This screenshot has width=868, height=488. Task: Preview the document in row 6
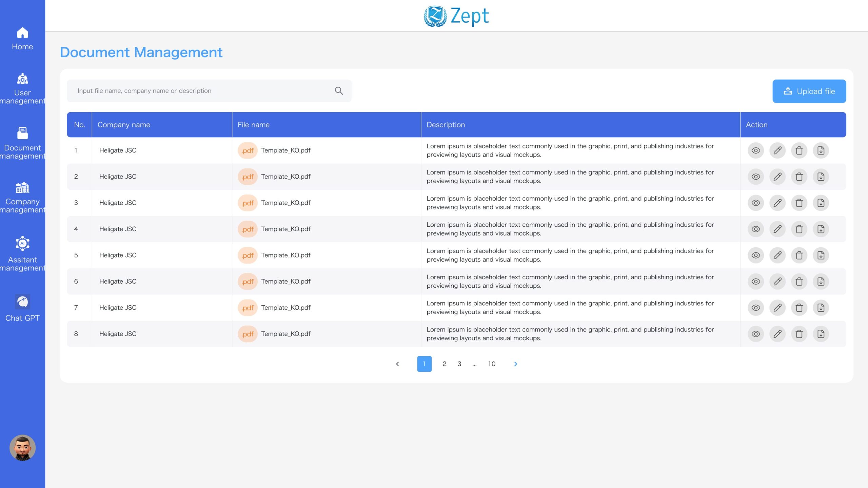coord(756,282)
